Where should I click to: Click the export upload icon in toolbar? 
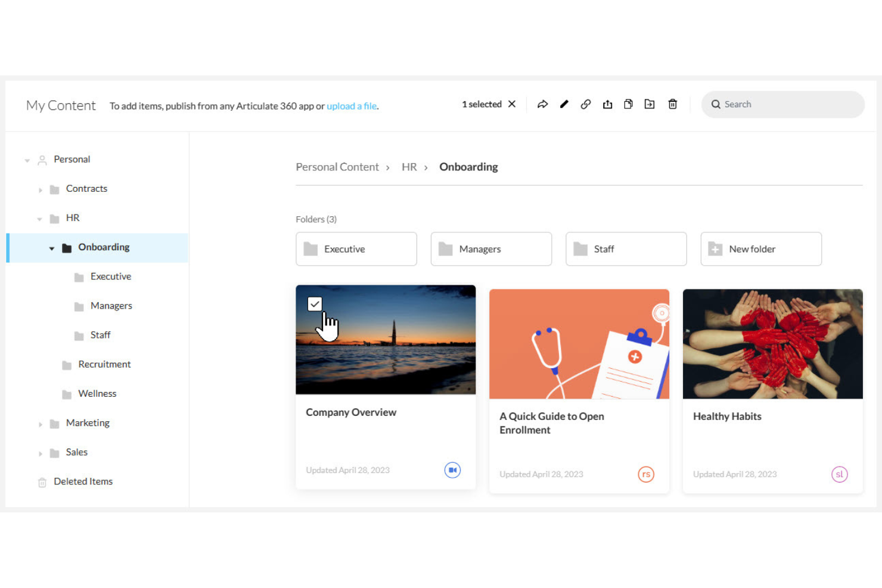point(607,104)
